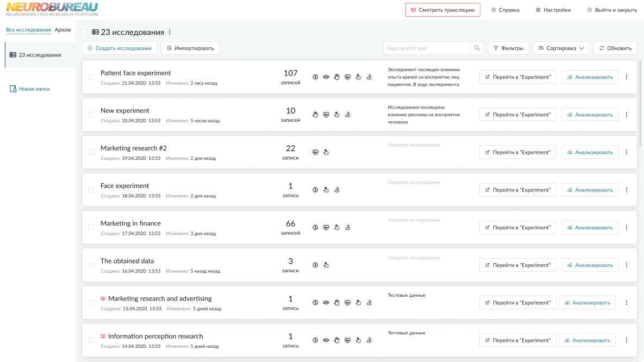Click Смотреть трансляцию at the top
644x362 pixels.
[x=442, y=9]
